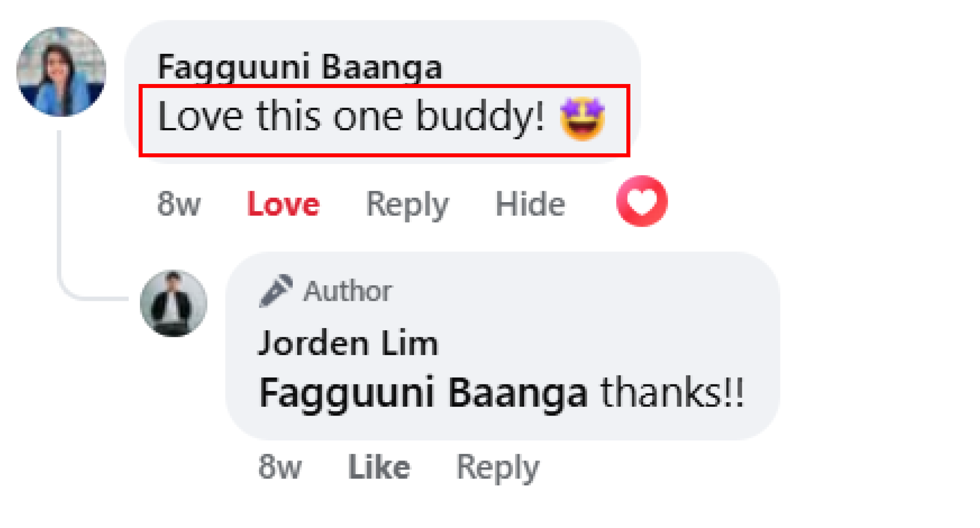Screen dimensions: 980x528
Task: Click the 8w timestamp under Jorden's reply
Action: tap(280, 467)
